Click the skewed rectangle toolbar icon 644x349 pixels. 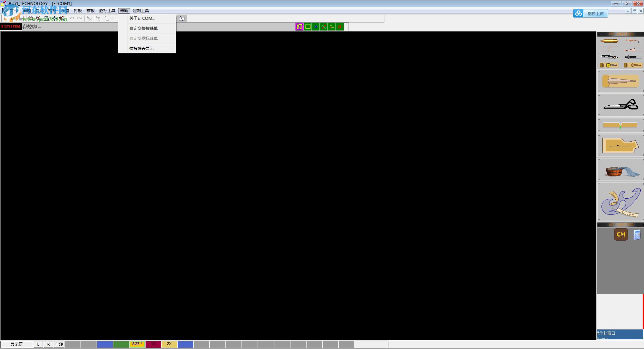point(181,19)
